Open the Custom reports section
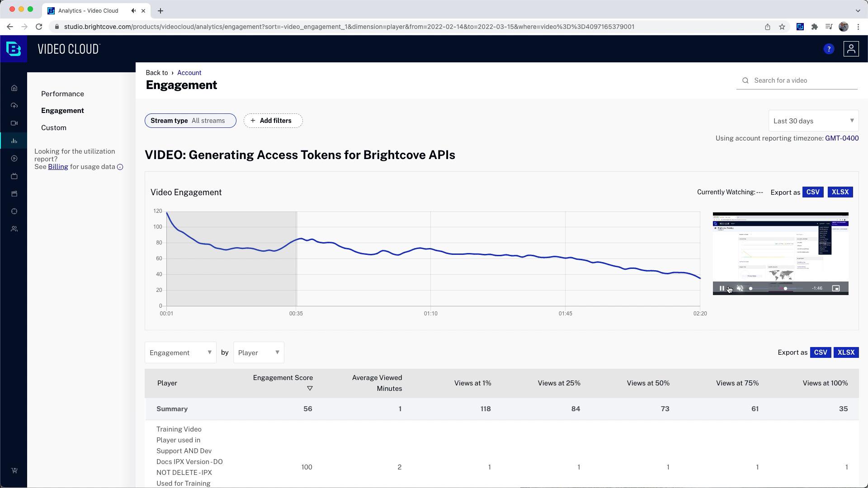The height and width of the screenshot is (488, 868). [54, 128]
